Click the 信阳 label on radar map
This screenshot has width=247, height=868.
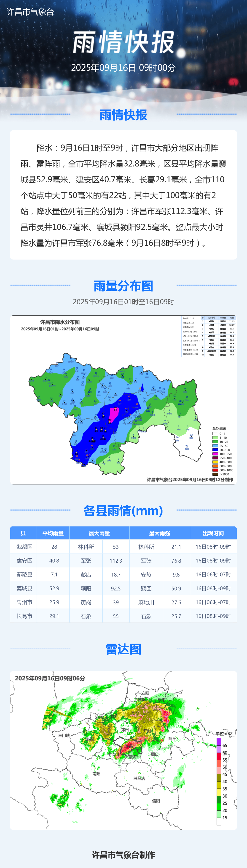tap(156, 801)
